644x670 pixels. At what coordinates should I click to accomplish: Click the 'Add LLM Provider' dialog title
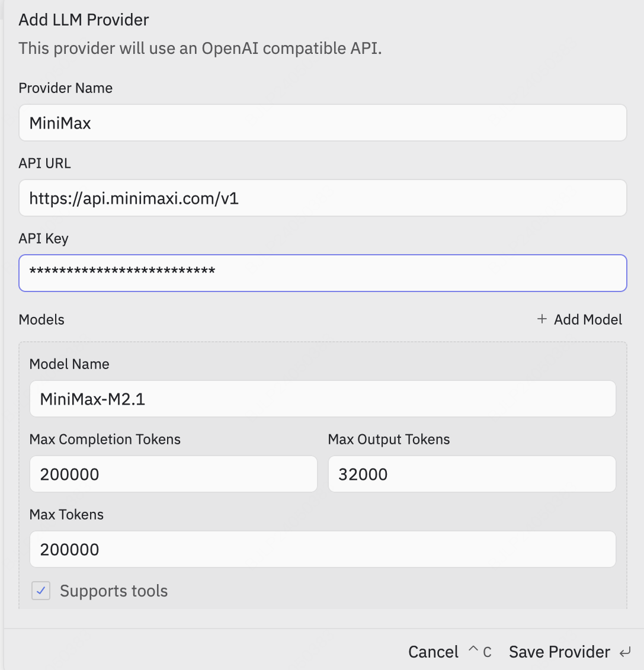point(84,20)
